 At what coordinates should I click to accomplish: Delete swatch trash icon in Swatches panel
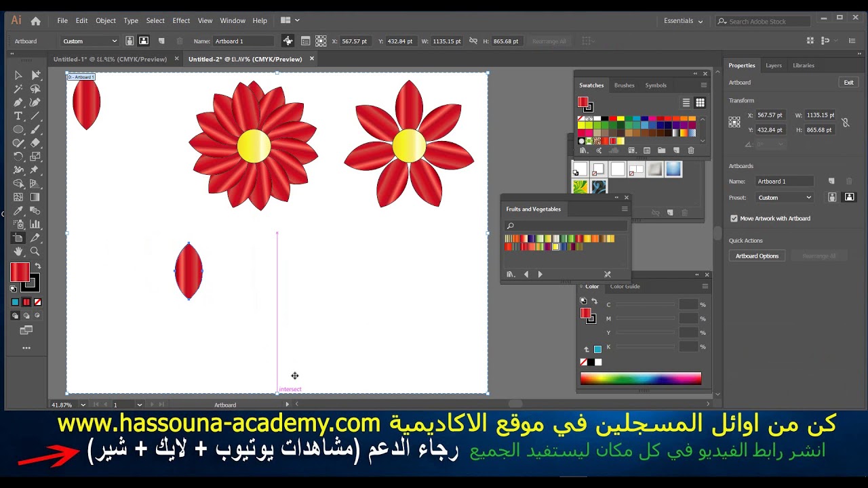(x=691, y=150)
